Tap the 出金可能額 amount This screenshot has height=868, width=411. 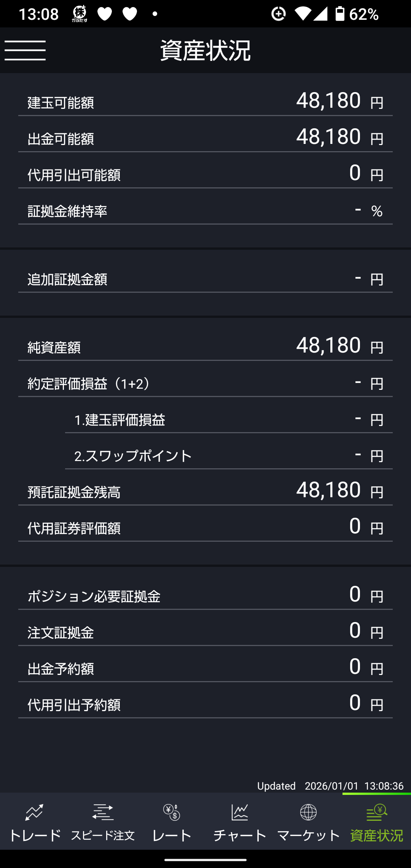click(328, 136)
